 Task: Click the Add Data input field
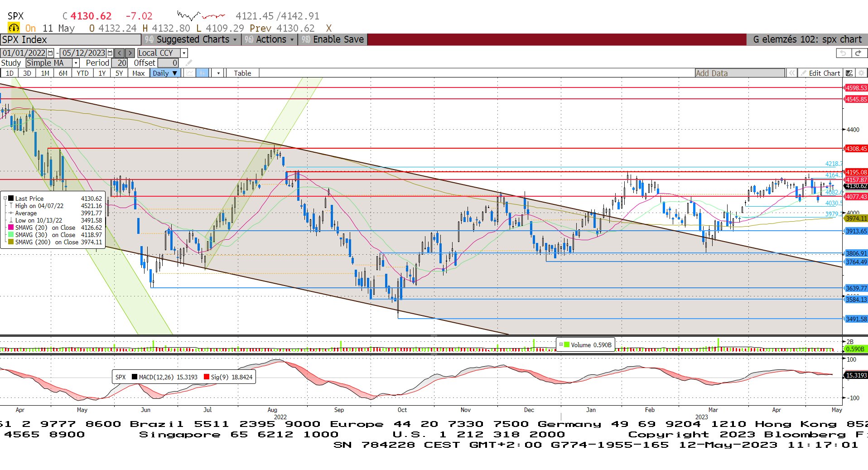coord(740,73)
